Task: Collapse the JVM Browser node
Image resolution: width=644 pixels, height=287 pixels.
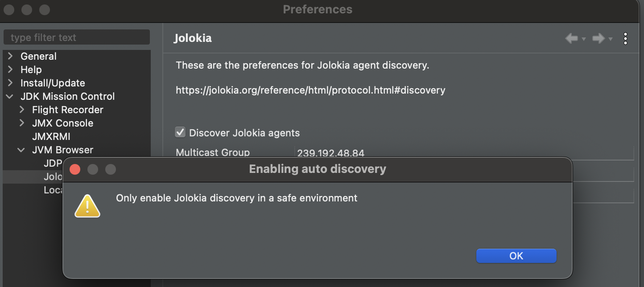Action: pyautogui.click(x=22, y=150)
